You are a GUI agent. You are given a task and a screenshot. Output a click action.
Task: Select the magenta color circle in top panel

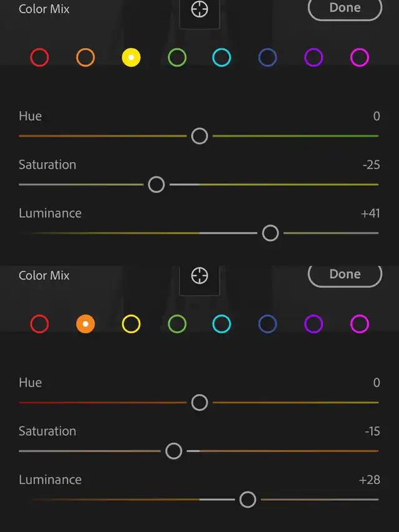[360, 57]
